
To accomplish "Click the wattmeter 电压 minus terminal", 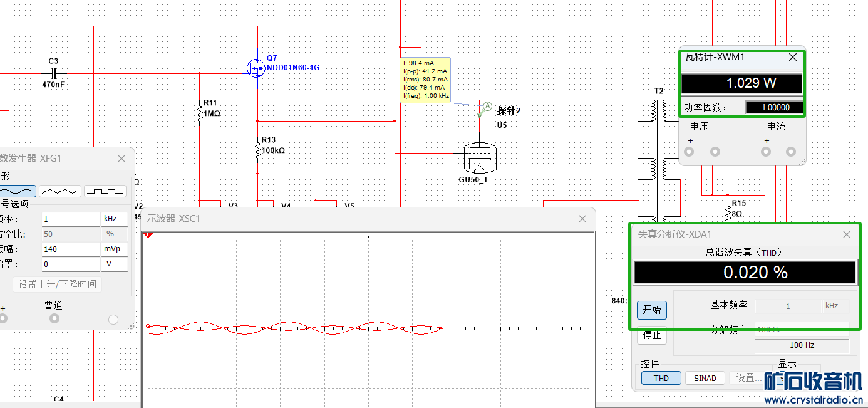I will click(715, 152).
